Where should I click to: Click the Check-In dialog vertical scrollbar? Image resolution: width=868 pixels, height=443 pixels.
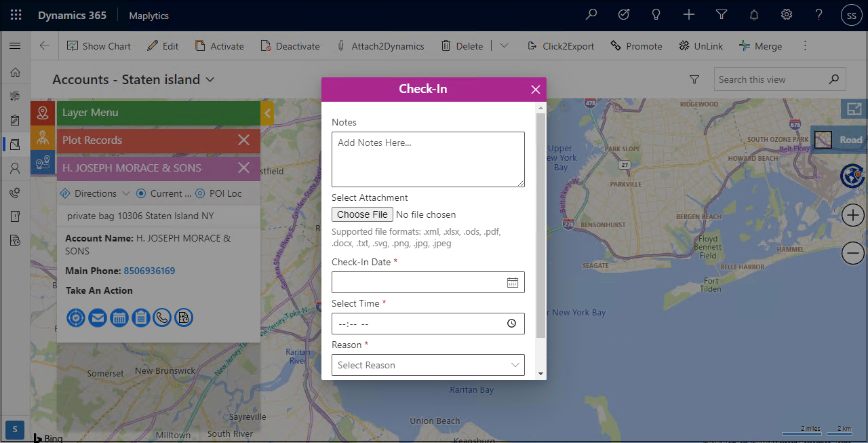click(540, 225)
